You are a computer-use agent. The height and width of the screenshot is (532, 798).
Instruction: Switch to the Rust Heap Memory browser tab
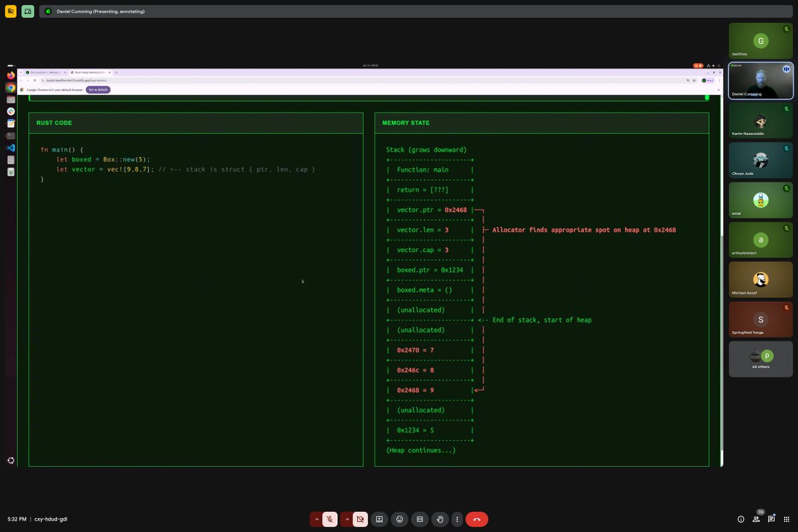click(x=90, y=72)
